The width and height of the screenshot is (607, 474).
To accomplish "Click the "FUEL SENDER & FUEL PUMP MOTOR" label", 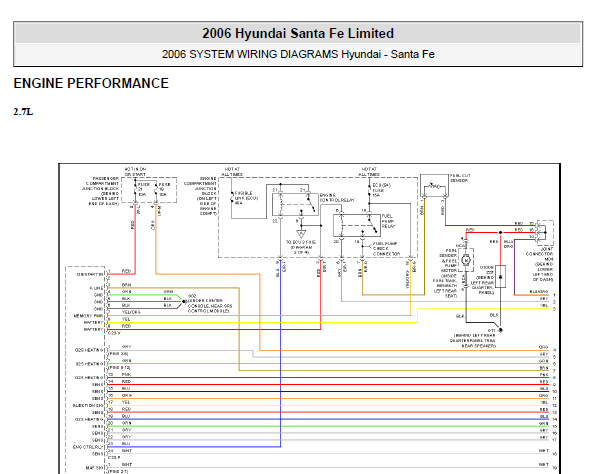I will pyautogui.click(x=449, y=260).
